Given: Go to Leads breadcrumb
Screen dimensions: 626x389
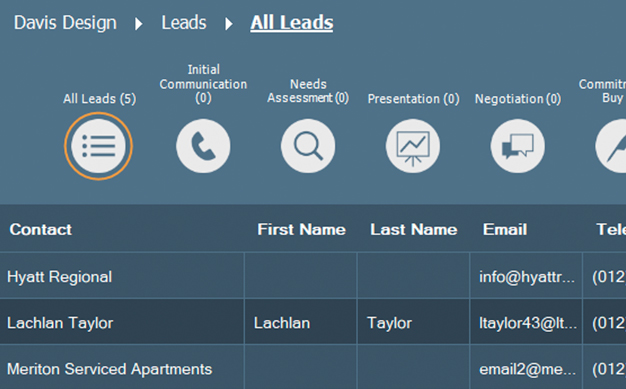Looking at the screenshot, I should (x=184, y=23).
